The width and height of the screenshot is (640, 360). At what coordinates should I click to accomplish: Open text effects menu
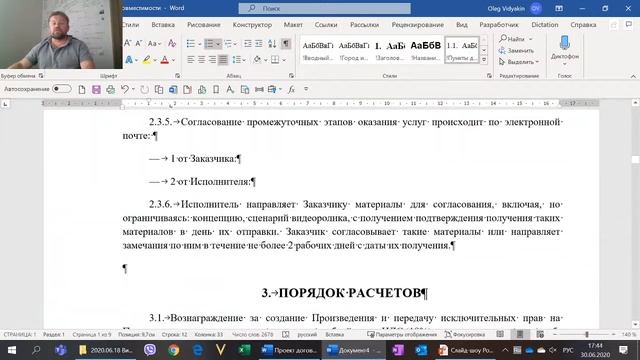[130, 60]
